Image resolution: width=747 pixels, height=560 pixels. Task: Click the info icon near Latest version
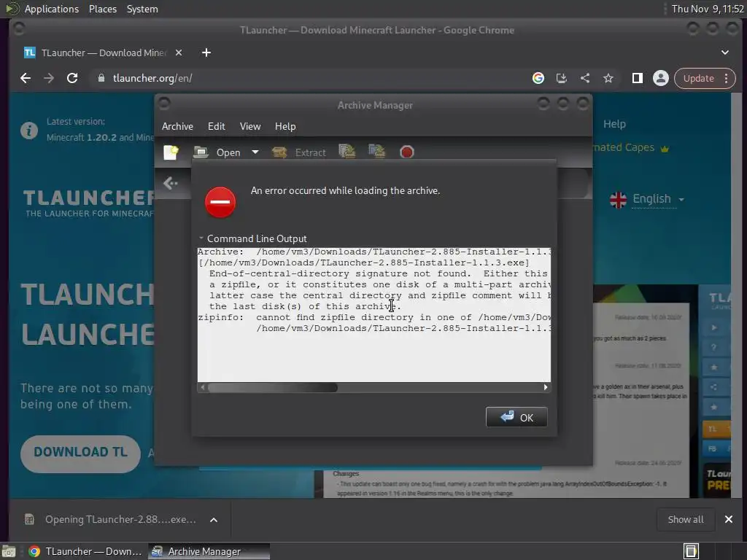[29, 130]
